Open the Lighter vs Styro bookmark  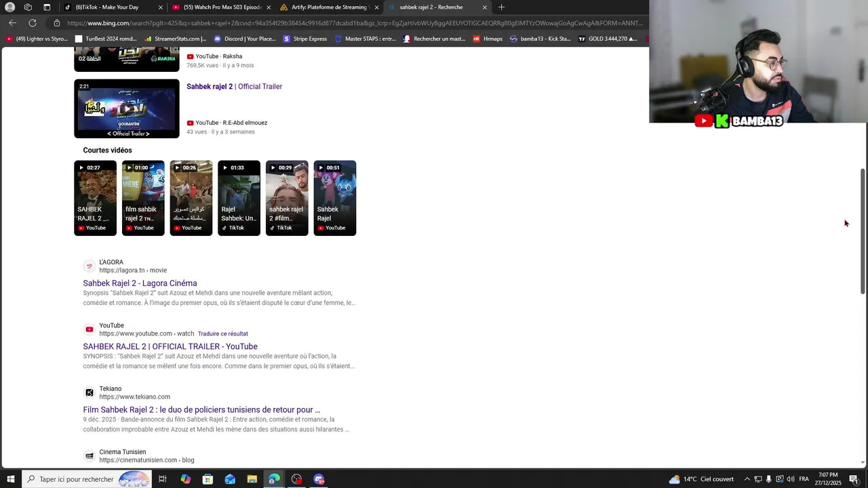click(x=36, y=39)
